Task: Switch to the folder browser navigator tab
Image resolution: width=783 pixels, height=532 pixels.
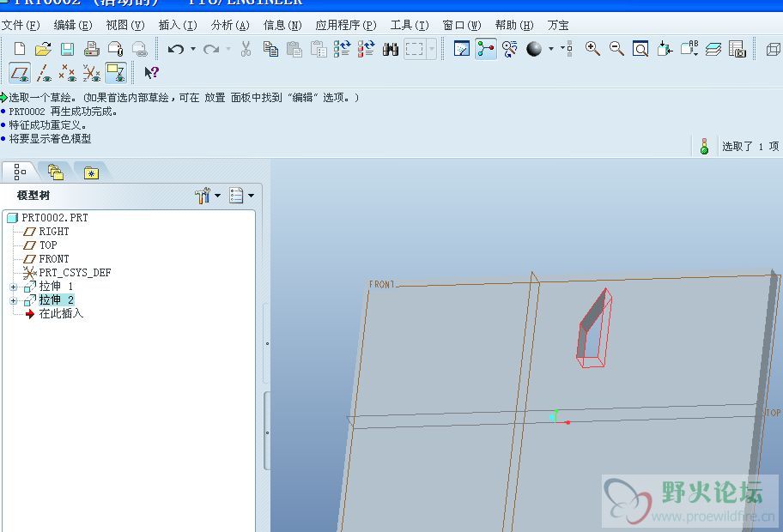Action: pos(56,172)
